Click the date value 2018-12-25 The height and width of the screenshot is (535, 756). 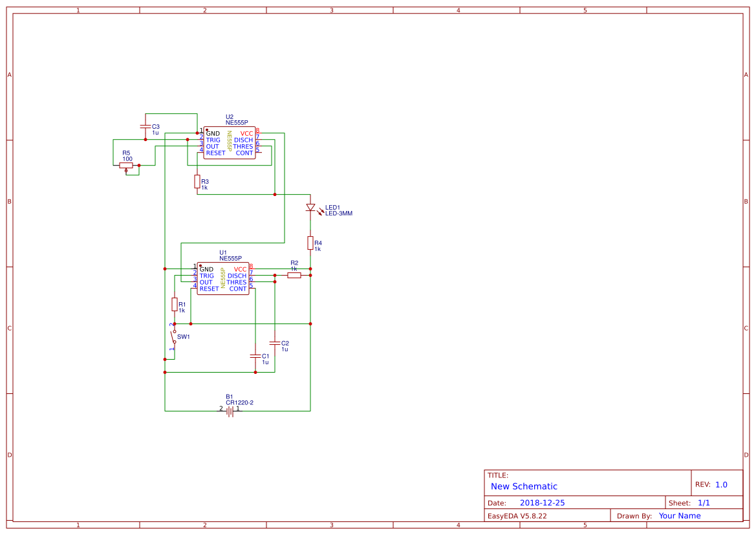pos(542,503)
